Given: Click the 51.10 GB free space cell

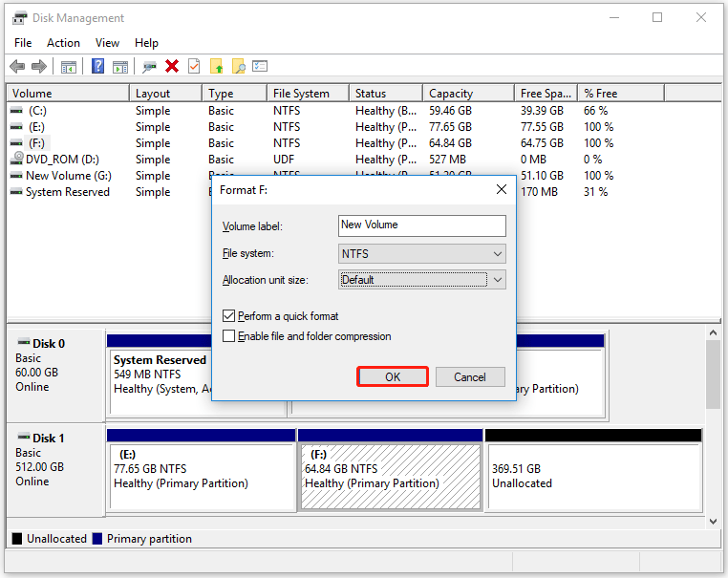Looking at the screenshot, I should (x=542, y=176).
